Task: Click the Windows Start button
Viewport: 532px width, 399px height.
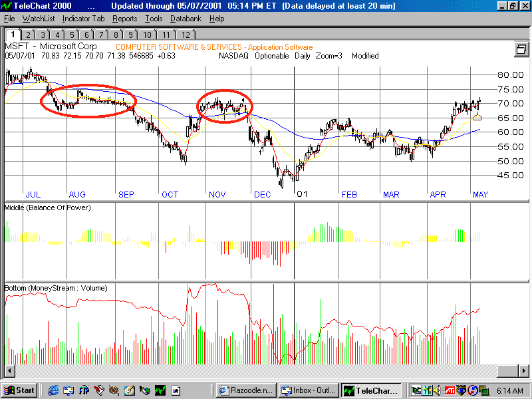Action: tap(19, 390)
